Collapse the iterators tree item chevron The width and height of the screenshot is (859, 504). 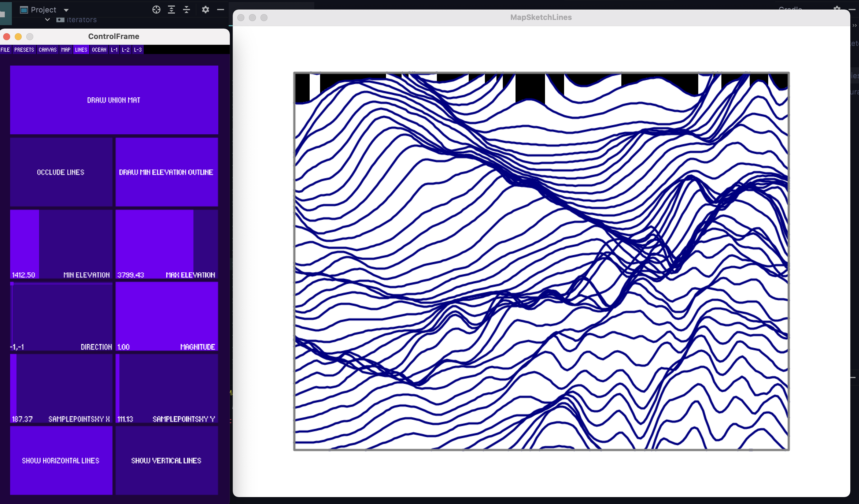pyautogui.click(x=47, y=19)
